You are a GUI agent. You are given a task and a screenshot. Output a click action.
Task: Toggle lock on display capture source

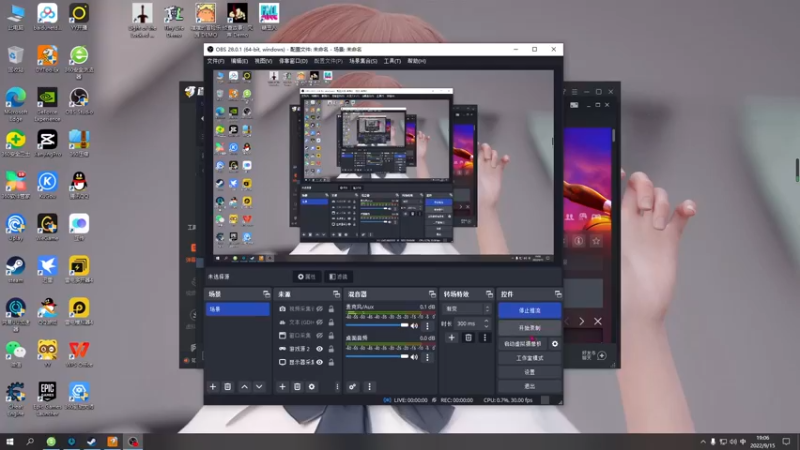[331, 362]
